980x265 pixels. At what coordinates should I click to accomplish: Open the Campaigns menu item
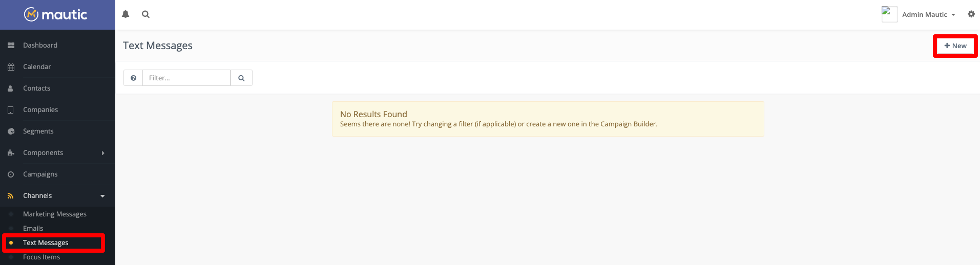coord(40,174)
